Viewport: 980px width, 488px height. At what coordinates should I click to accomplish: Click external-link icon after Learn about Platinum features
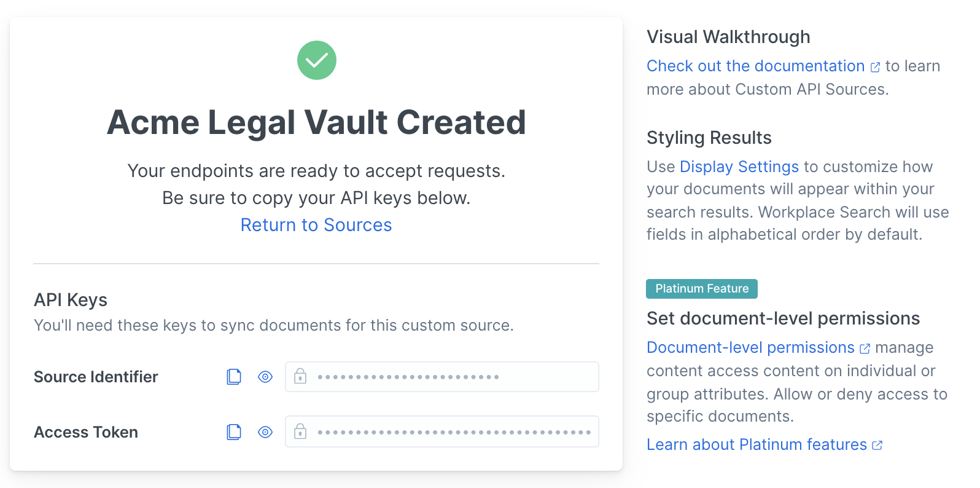pyautogui.click(x=877, y=446)
